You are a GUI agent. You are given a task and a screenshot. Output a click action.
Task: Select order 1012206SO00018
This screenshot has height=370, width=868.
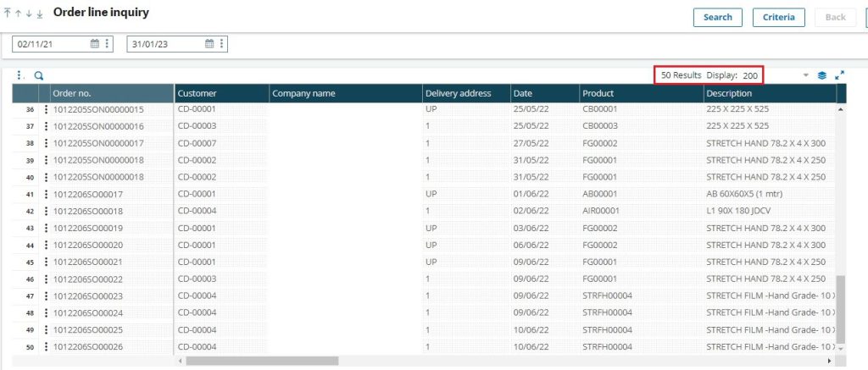(x=87, y=212)
